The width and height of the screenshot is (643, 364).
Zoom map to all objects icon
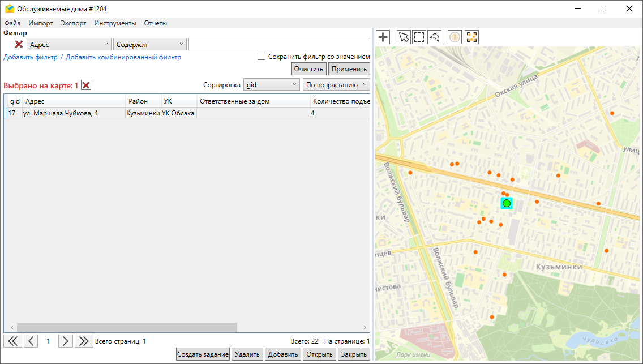471,37
